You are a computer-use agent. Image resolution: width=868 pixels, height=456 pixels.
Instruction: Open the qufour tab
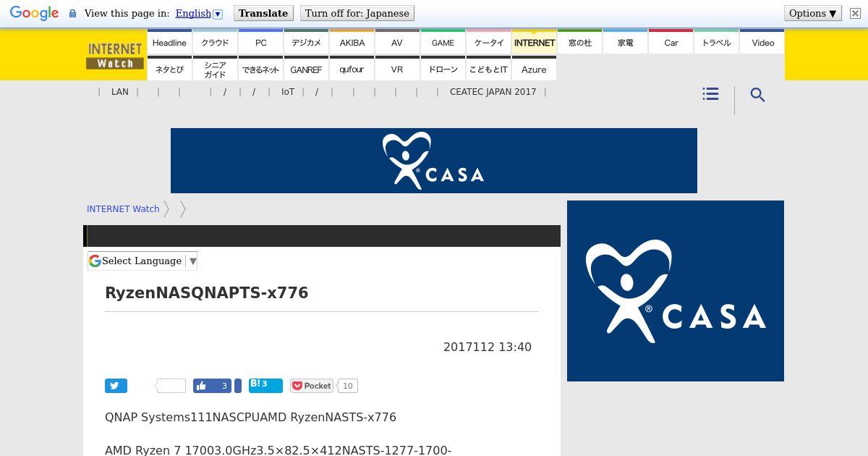[x=352, y=69]
